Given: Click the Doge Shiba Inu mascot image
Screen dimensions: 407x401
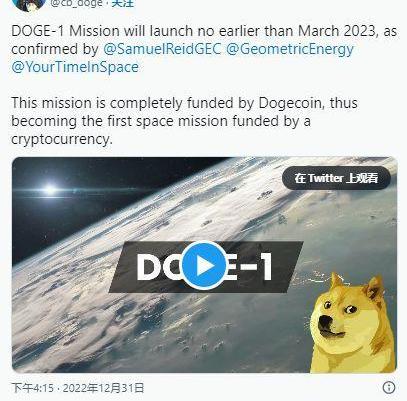Looking at the screenshot, I should tap(353, 322).
